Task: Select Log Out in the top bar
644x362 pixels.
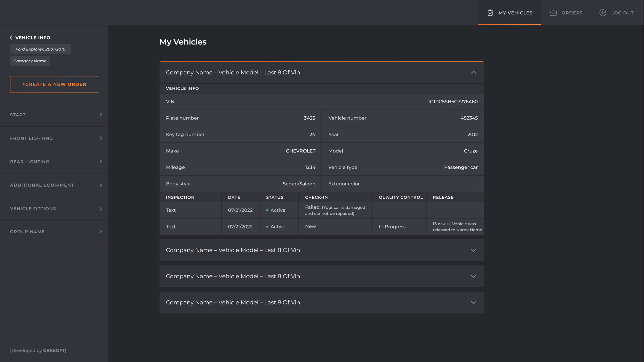Action: point(617,13)
